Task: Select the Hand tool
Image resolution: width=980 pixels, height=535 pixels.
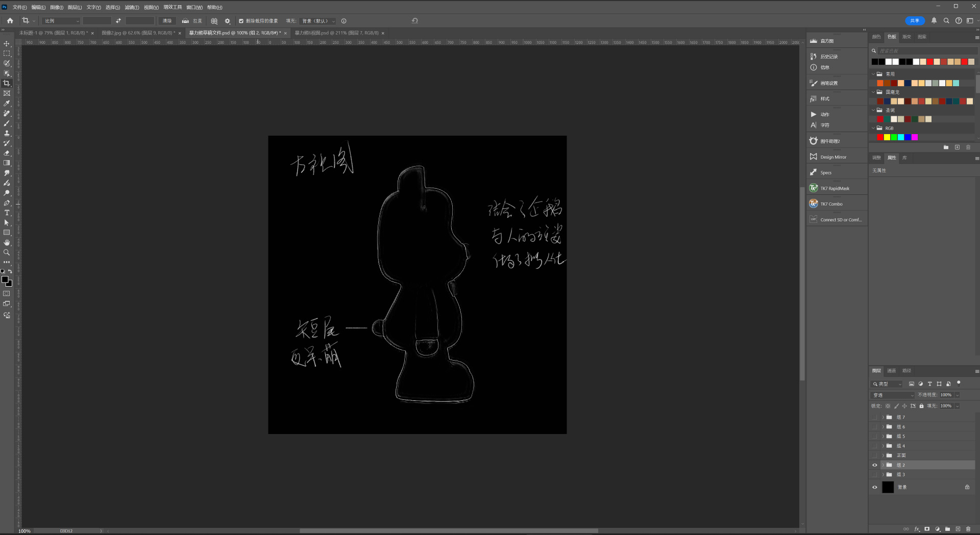Action: click(7, 242)
